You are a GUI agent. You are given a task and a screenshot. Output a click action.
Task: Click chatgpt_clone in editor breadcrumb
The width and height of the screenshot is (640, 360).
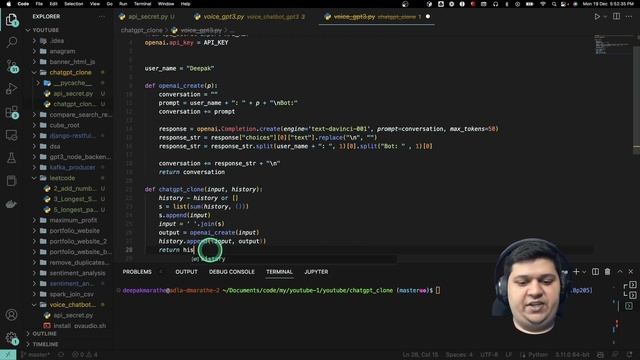[x=141, y=30]
